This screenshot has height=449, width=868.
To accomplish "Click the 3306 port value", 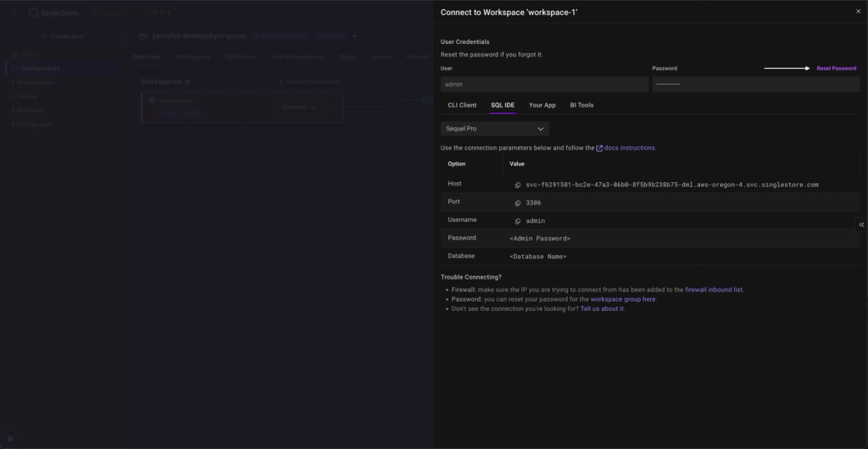I will [x=533, y=203].
